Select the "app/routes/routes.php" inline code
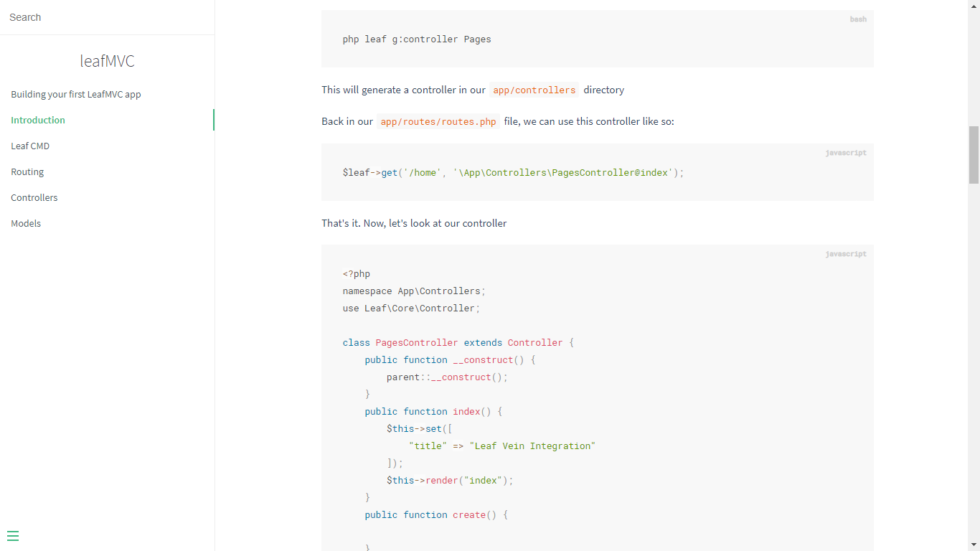Image resolution: width=980 pixels, height=551 pixels. 438,121
